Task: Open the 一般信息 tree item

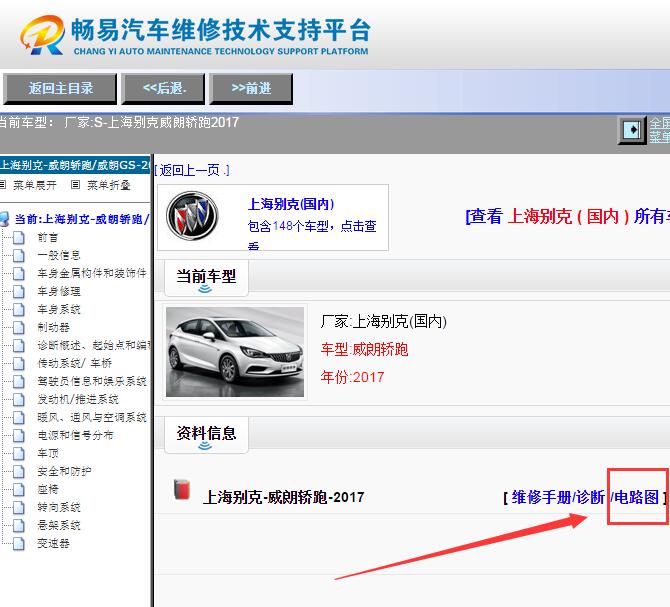Action: (x=59, y=255)
